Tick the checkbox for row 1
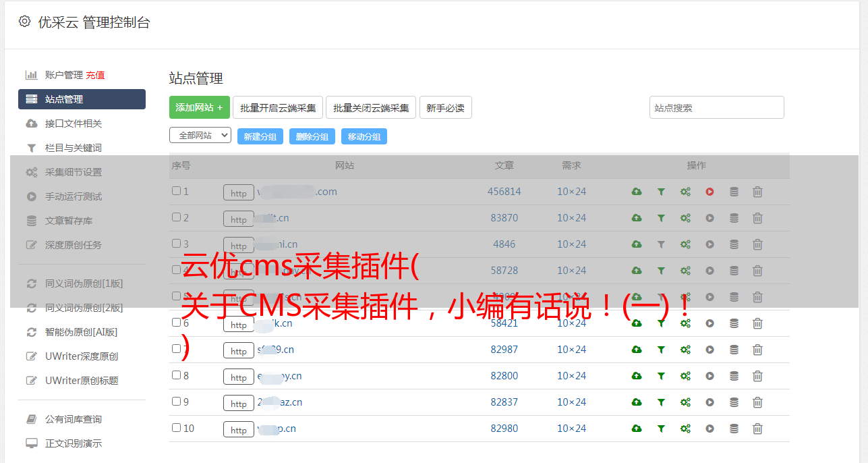 176,191
